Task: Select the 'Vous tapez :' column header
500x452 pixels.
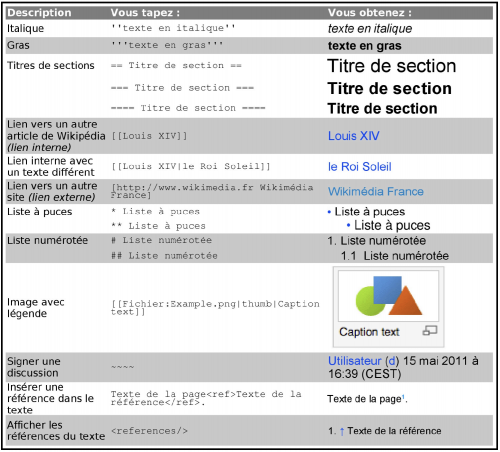Action: (145, 13)
